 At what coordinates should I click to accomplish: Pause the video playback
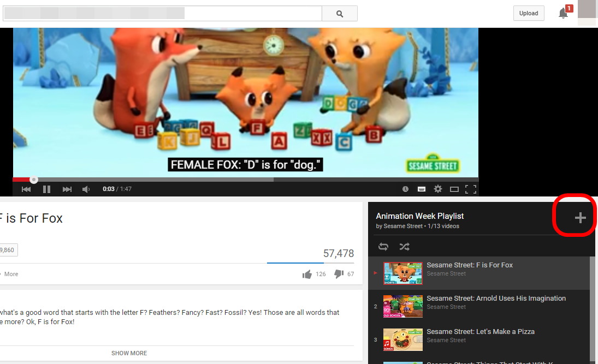pos(46,189)
